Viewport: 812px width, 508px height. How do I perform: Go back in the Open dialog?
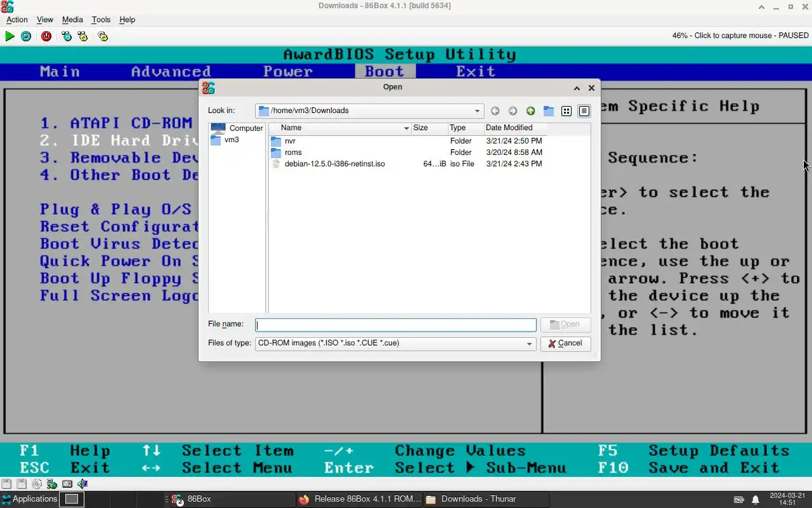[x=495, y=111]
